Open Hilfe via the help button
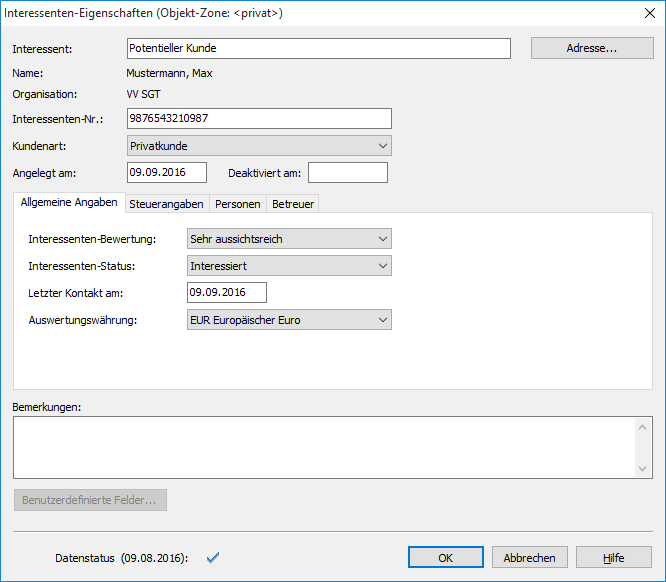This screenshot has width=666, height=582. (614, 557)
